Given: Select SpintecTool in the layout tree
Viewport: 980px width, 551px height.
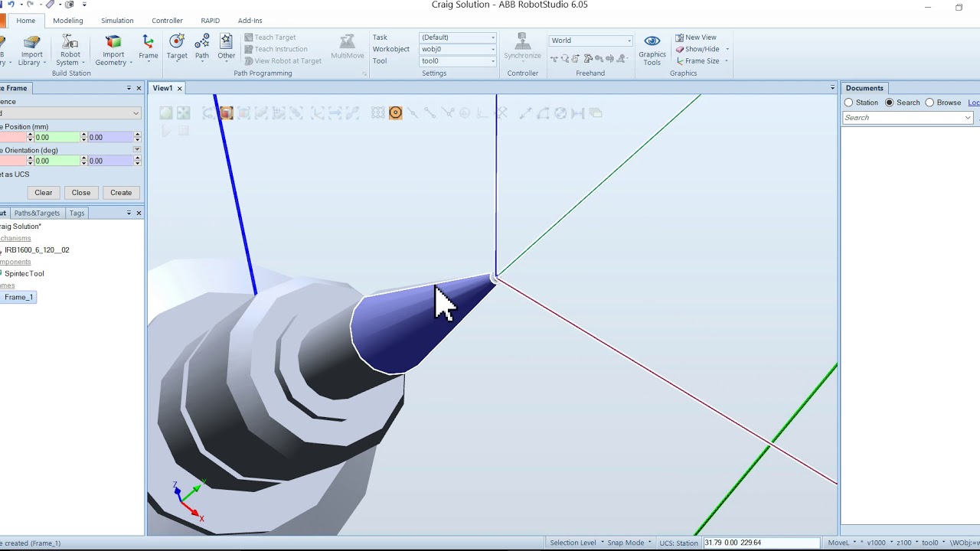Looking at the screenshot, I should [24, 273].
